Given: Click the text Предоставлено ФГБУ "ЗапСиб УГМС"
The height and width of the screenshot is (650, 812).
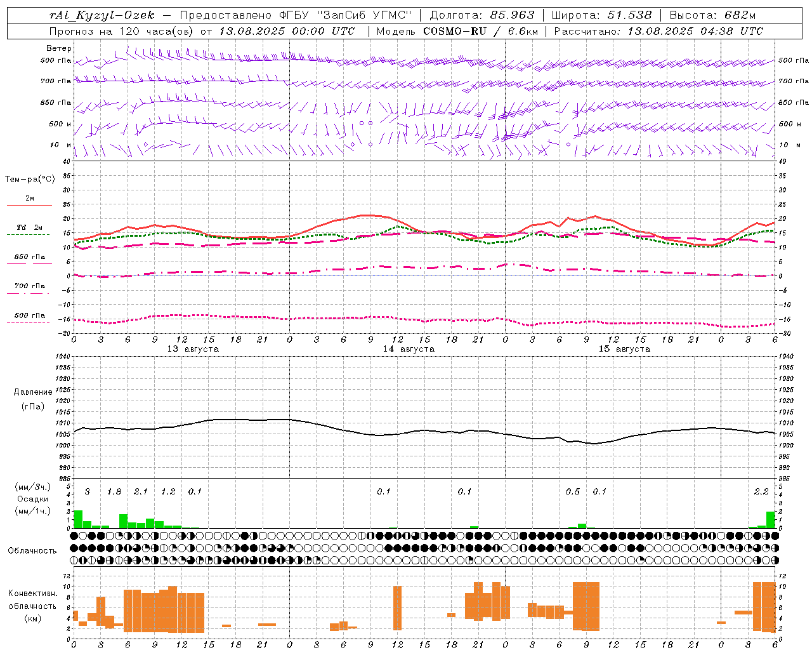Looking at the screenshot, I should [296, 15].
